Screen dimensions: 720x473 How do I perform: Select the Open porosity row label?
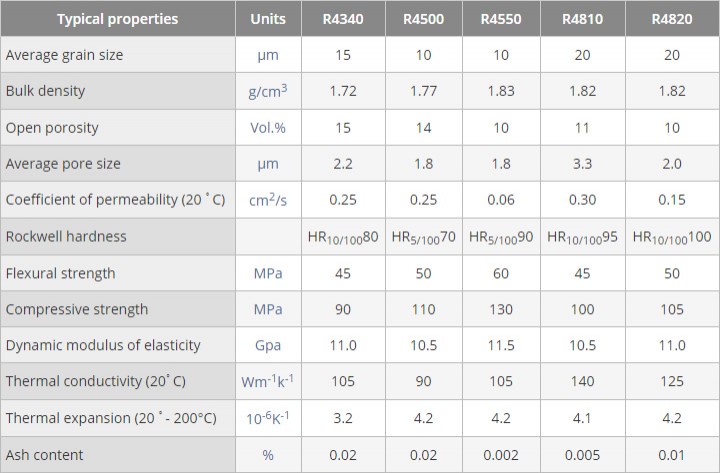[x=52, y=128]
